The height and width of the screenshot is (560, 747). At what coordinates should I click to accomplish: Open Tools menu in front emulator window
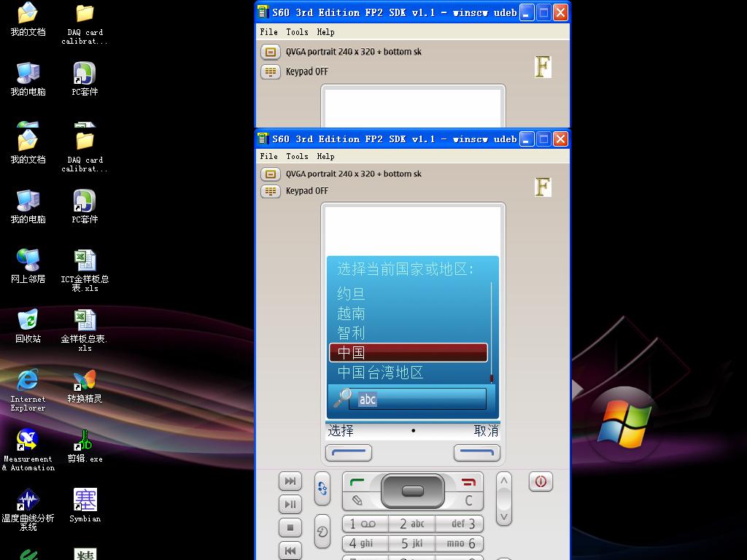298,156
